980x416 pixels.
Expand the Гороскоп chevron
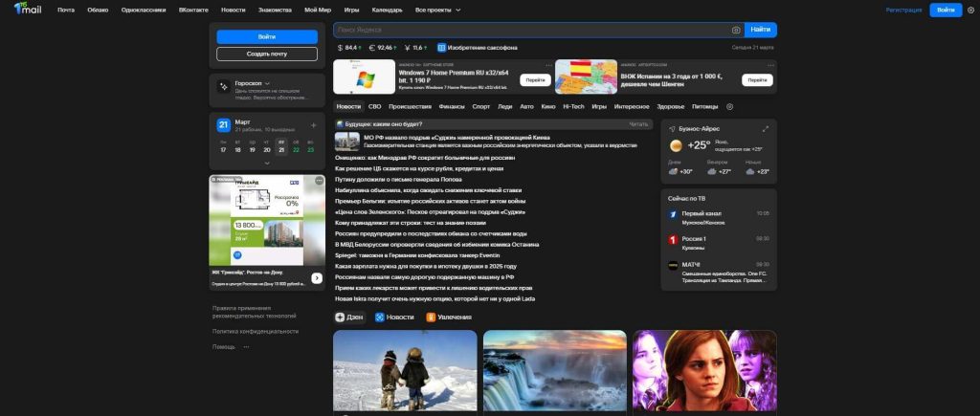[268, 83]
